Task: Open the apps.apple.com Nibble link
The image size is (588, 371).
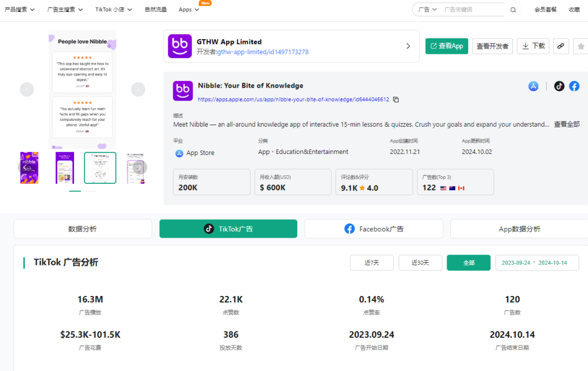Action: (x=293, y=100)
